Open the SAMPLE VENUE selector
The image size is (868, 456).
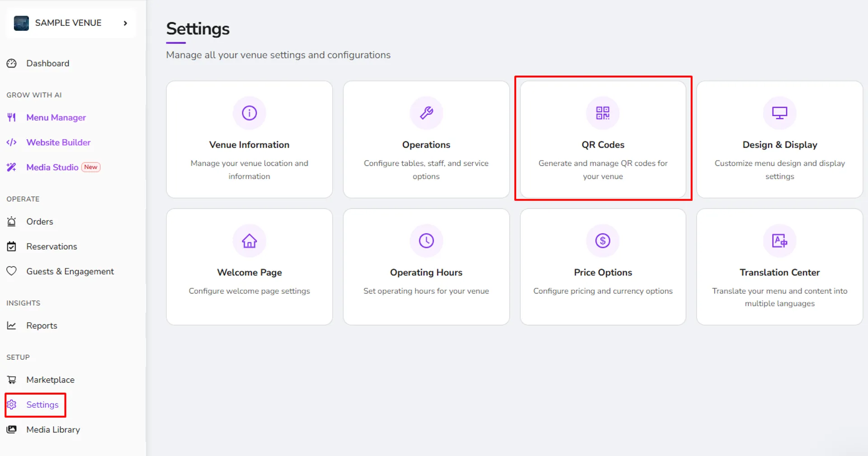click(x=71, y=23)
